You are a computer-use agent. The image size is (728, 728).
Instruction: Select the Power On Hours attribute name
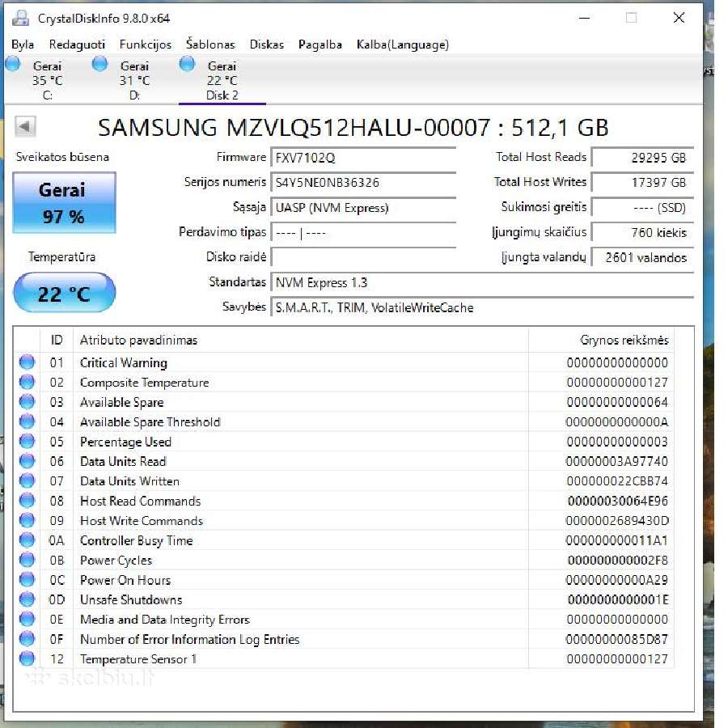pos(125,580)
